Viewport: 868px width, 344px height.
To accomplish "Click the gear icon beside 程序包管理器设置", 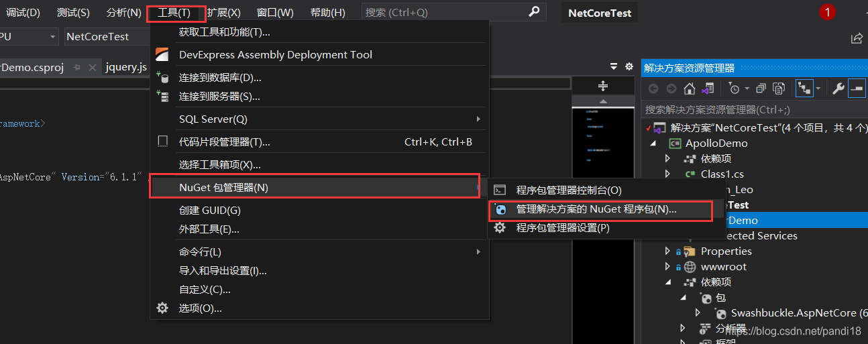I will click(x=500, y=228).
